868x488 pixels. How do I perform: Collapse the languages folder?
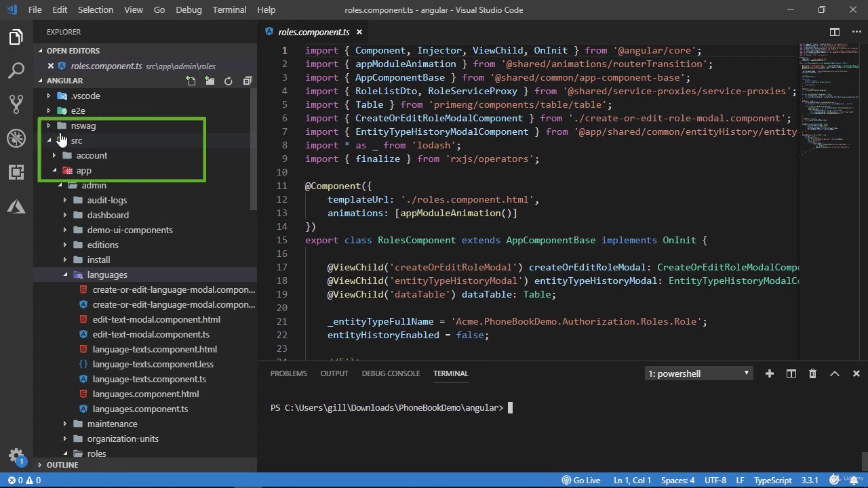coord(106,274)
